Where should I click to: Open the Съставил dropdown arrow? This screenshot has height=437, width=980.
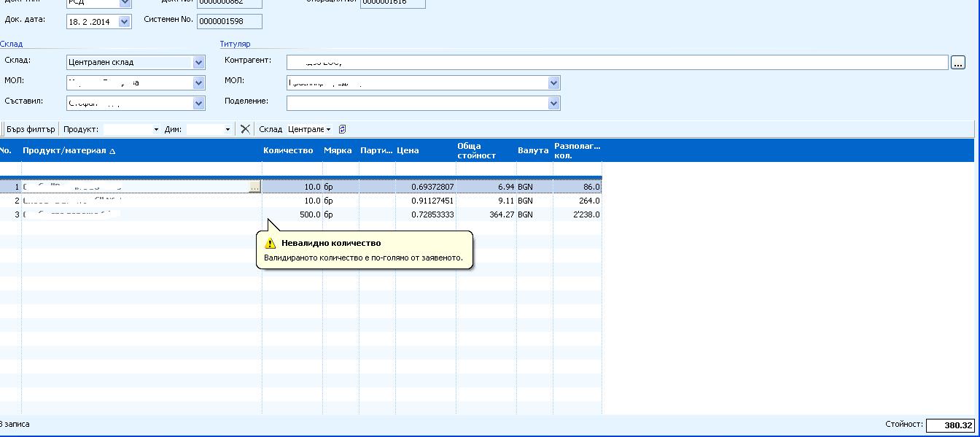[198, 104]
